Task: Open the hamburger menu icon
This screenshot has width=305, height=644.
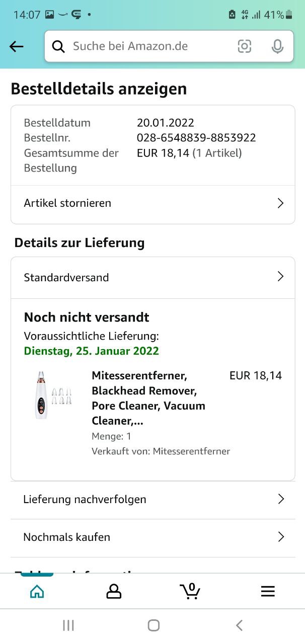Action: click(x=268, y=592)
